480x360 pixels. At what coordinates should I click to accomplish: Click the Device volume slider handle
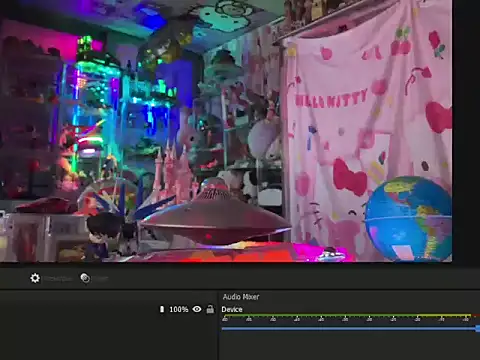478,329
